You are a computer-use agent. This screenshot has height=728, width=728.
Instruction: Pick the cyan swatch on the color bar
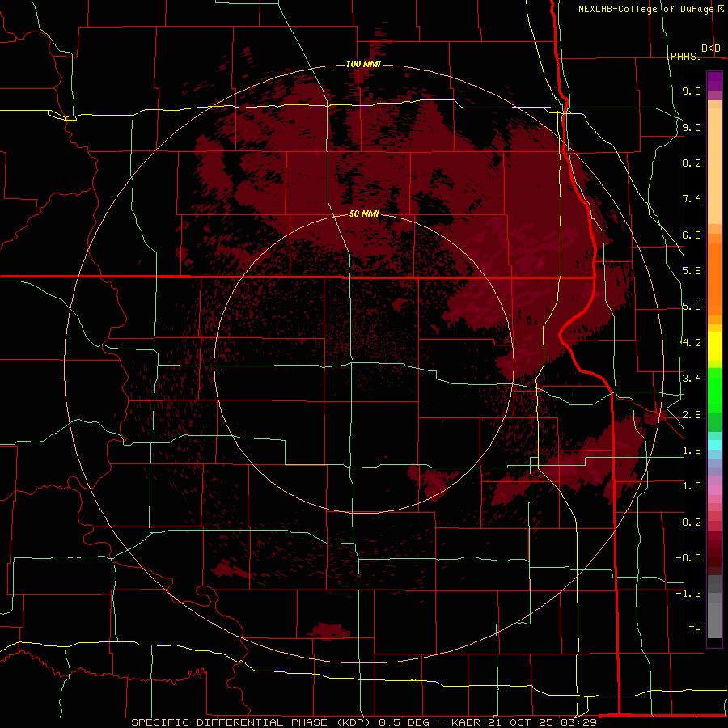[x=714, y=445]
